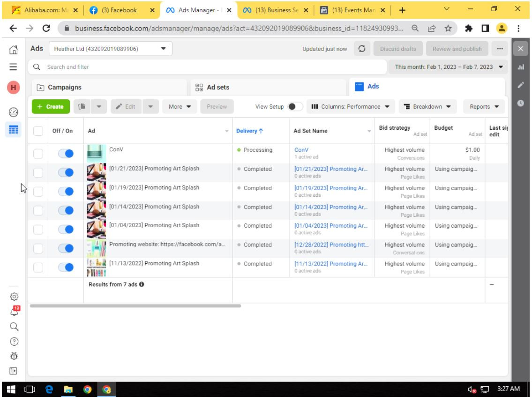Open the settings gear in sidebar
The height and width of the screenshot is (399, 532).
point(14,296)
